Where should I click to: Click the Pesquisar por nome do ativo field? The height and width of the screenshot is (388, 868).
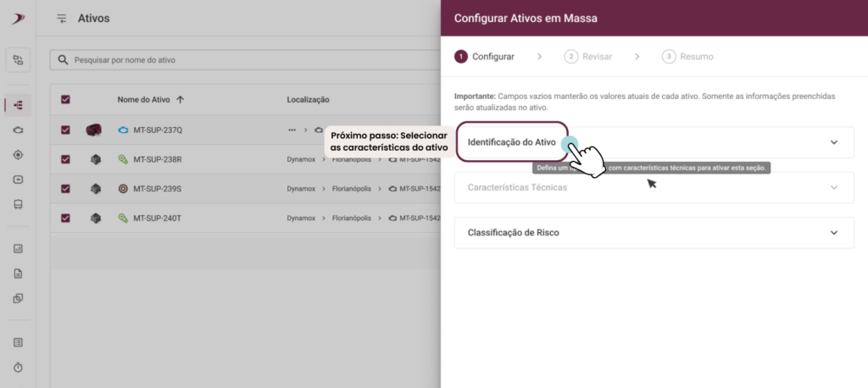(245, 60)
